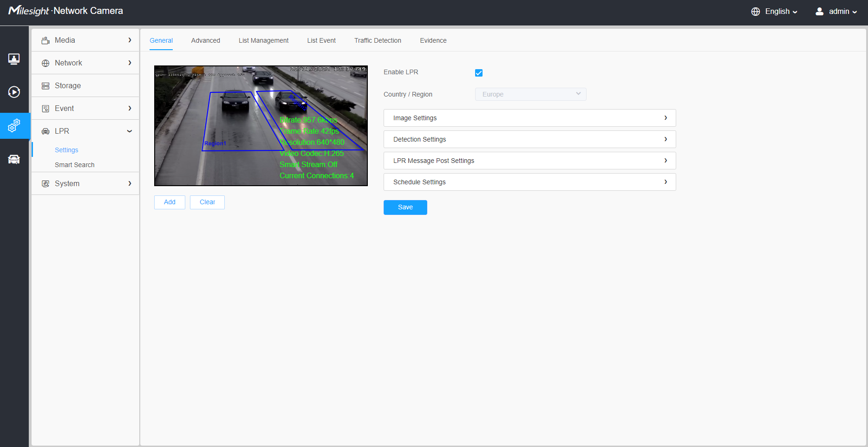Screen dimensions: 868x447
Task: Click the LPR car icon in menu
Action: (x=46, y=131)
